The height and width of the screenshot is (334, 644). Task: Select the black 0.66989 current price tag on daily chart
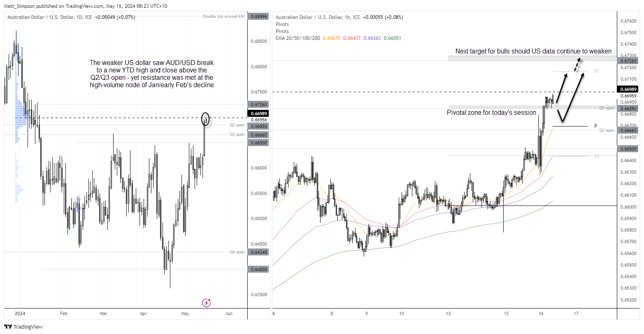pyautogui.click(x=258, y=113)
